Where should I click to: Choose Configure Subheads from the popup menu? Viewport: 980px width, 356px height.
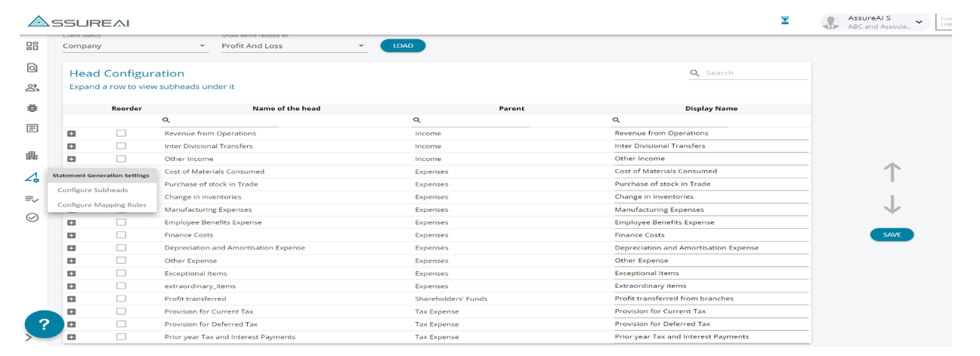pos(93,190)
